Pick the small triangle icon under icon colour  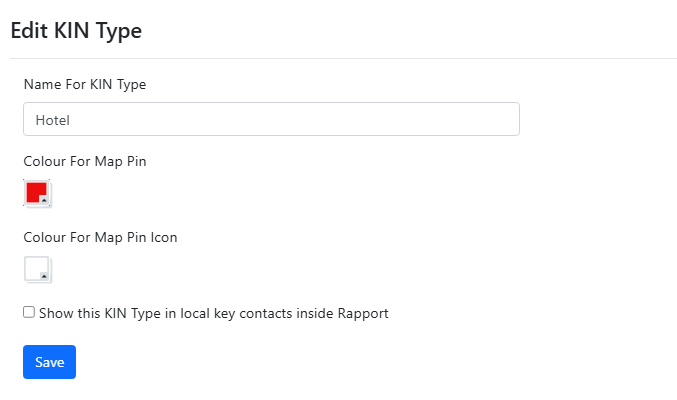click(x=44, y=276)
